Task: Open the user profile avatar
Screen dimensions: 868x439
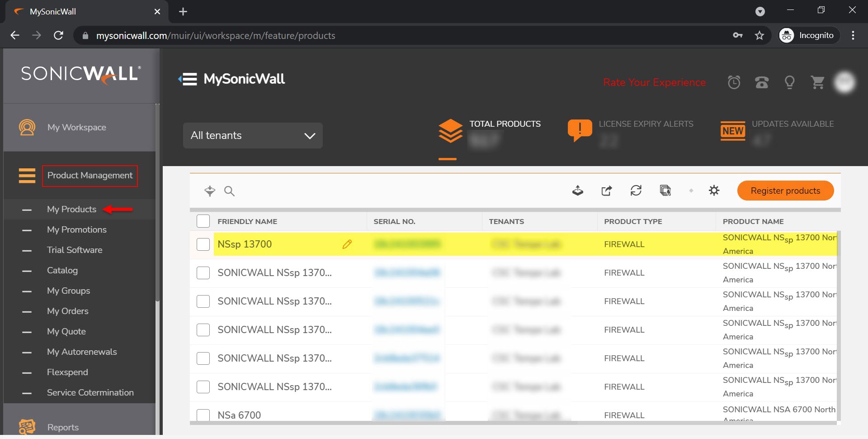Action: click(x=844, y=82)
